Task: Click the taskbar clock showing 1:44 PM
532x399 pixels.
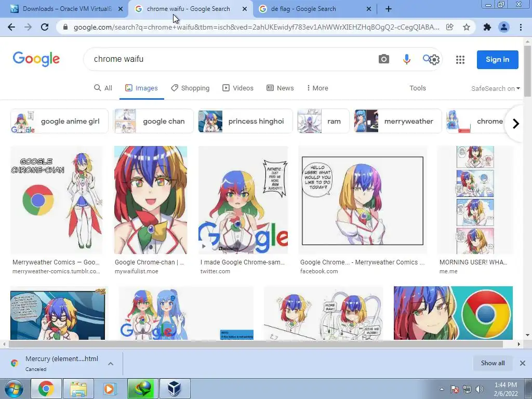Action: tap(506, 389)
